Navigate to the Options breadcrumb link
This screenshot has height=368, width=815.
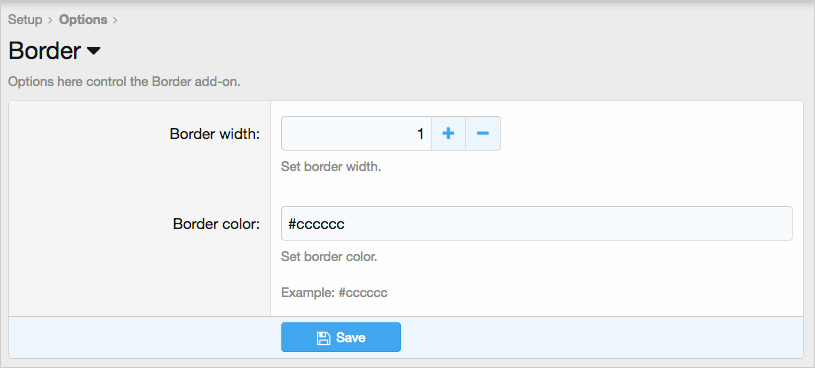83,20
